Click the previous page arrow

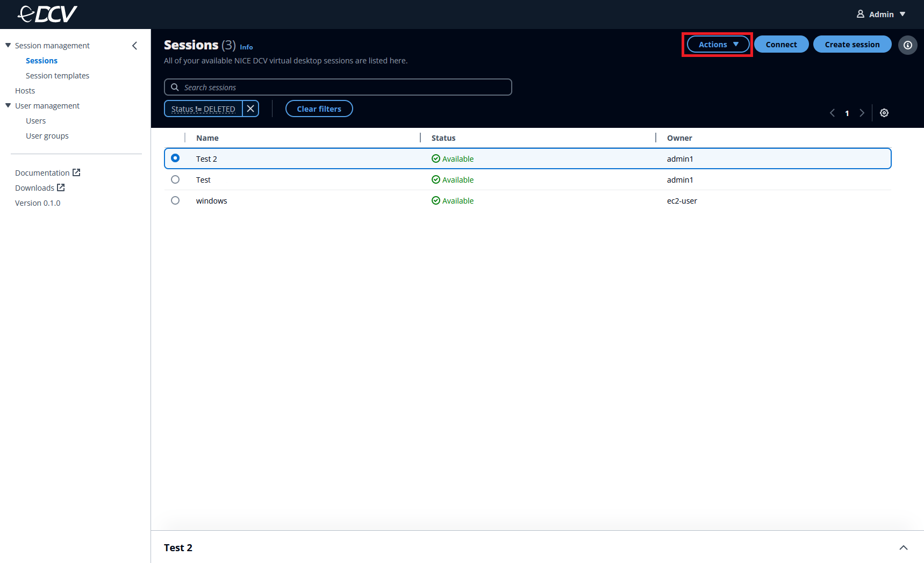click(x=832, y=113)
